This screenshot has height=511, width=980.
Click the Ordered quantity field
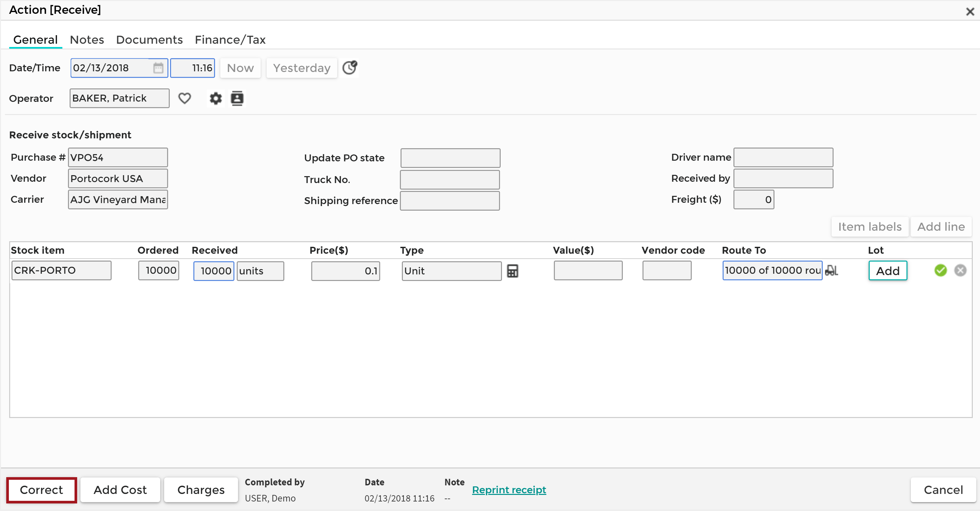[159, 271]
